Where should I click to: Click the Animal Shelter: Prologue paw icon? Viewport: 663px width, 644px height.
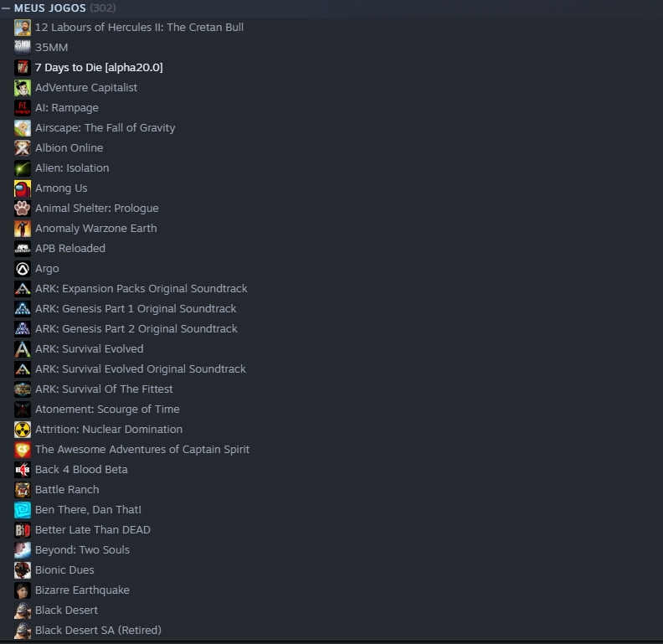[23, 209]
